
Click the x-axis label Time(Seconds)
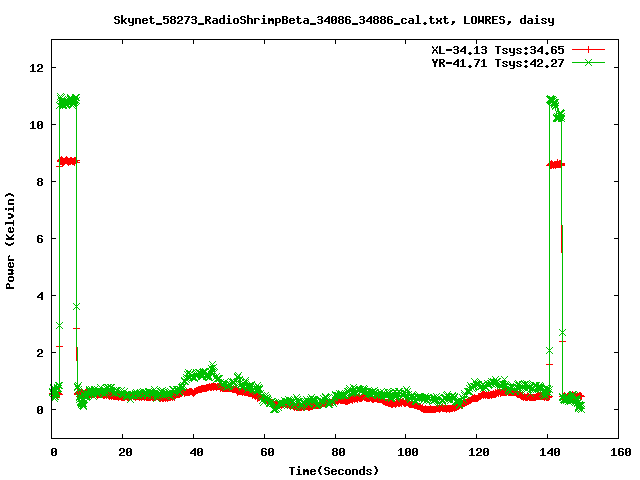point(333,471)
